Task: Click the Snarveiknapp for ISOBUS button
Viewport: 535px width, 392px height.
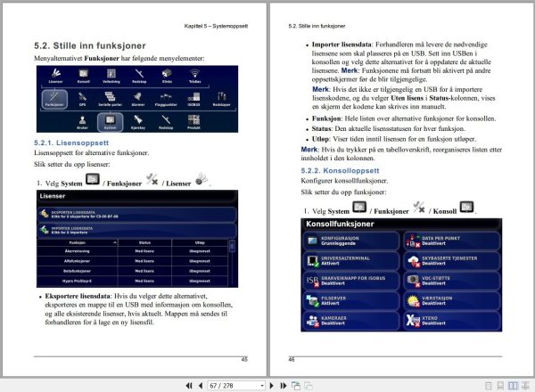Action: tap(351, 281)
